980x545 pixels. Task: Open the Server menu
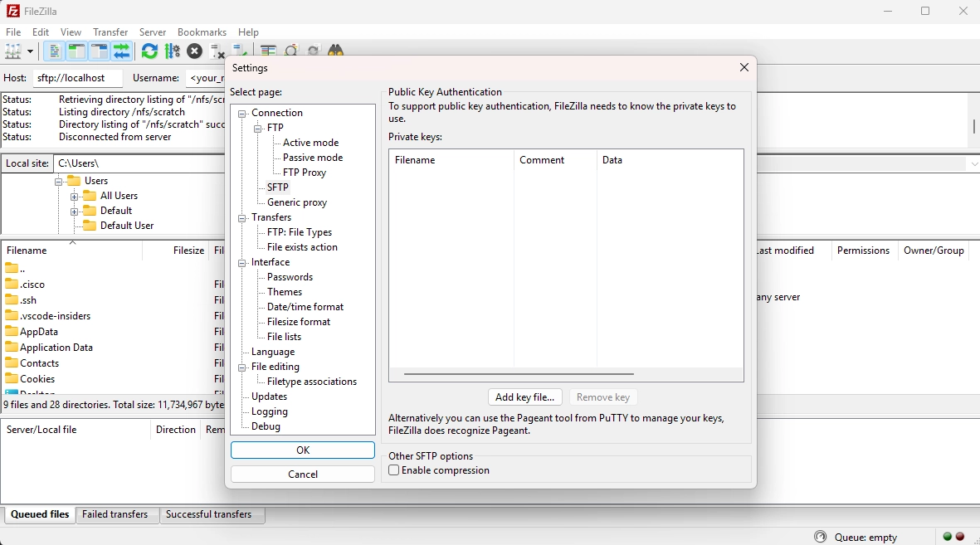coord(153,32)
